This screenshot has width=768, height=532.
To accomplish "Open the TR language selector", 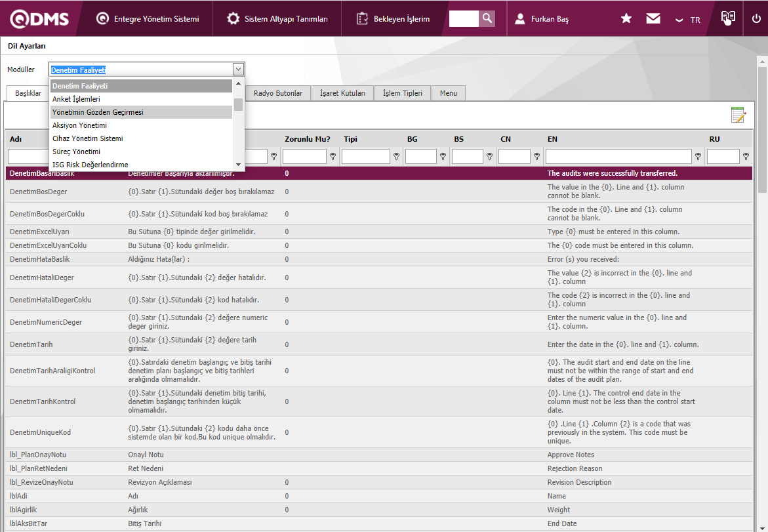I will pyautogui.click(x=688, y=20).
